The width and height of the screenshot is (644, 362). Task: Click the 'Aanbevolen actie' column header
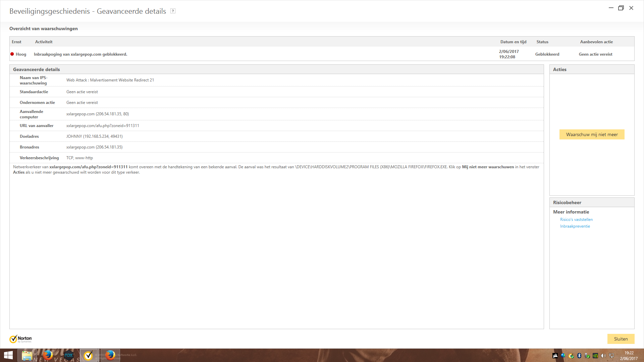point(596,42)
